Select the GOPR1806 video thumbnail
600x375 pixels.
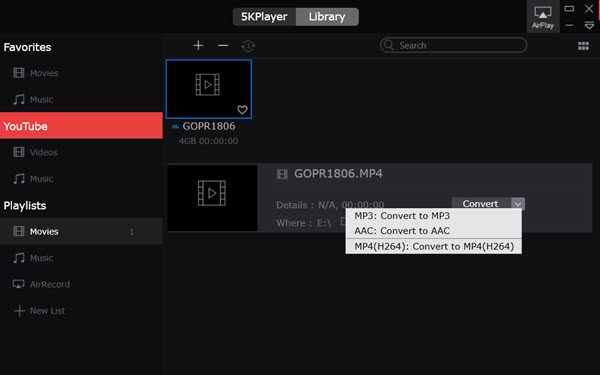coord(209,89)
